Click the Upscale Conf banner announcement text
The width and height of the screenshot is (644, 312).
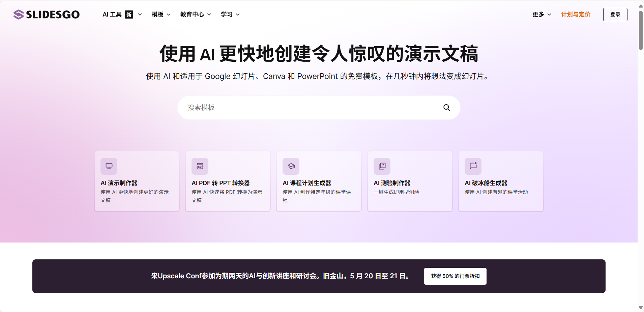tap(281, 276)
